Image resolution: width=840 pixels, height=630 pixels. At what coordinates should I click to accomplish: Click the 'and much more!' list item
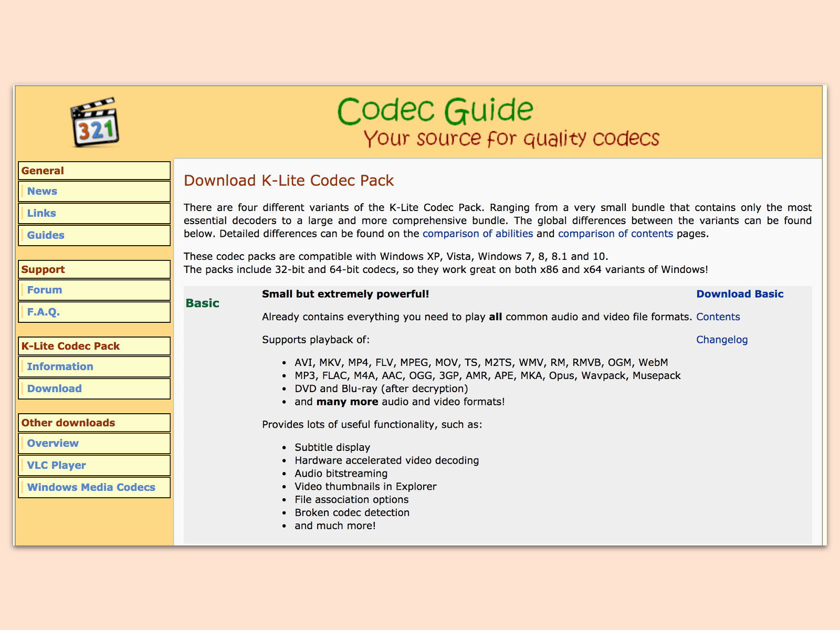coord(335,526)
